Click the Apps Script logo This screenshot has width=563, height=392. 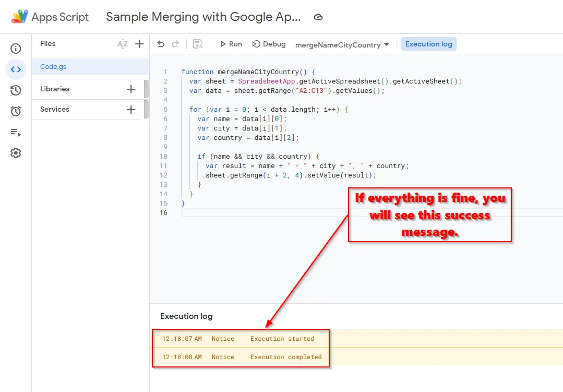pyautogui.click(x=19, y=17)
